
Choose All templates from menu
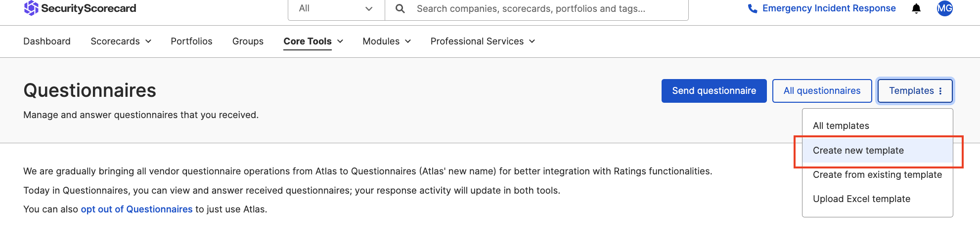[841, 126]
